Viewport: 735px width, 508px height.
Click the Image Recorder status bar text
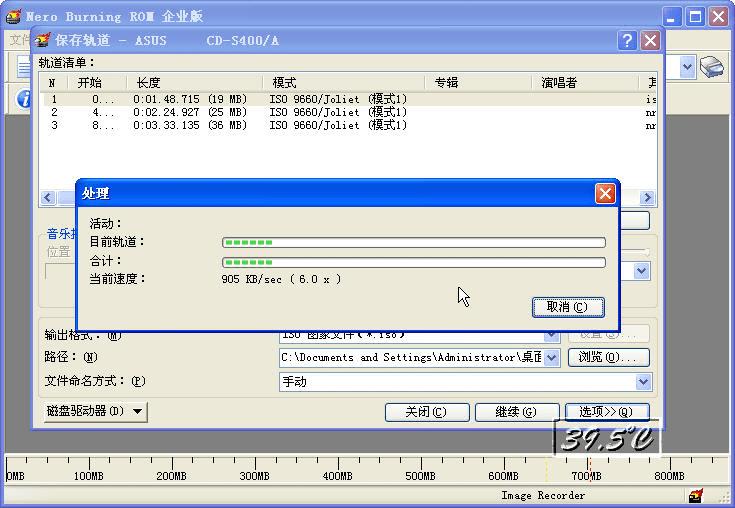[x=543, y=495]
